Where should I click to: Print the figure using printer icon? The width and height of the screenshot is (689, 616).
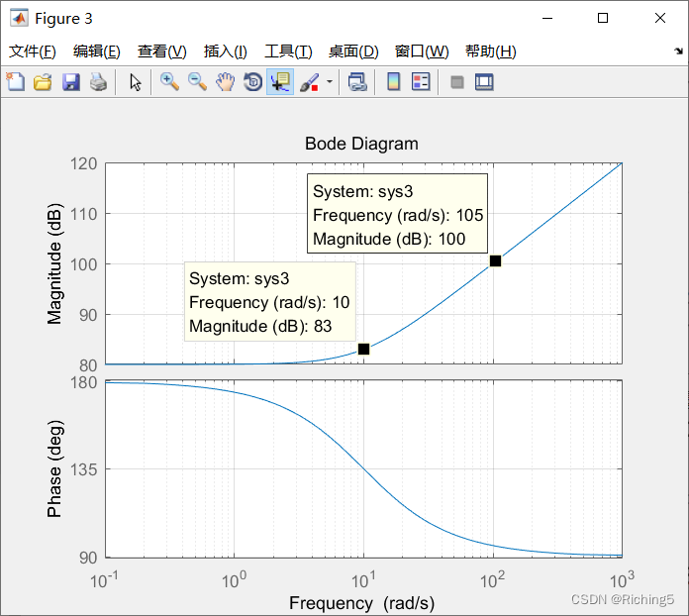tap(98, 82)
